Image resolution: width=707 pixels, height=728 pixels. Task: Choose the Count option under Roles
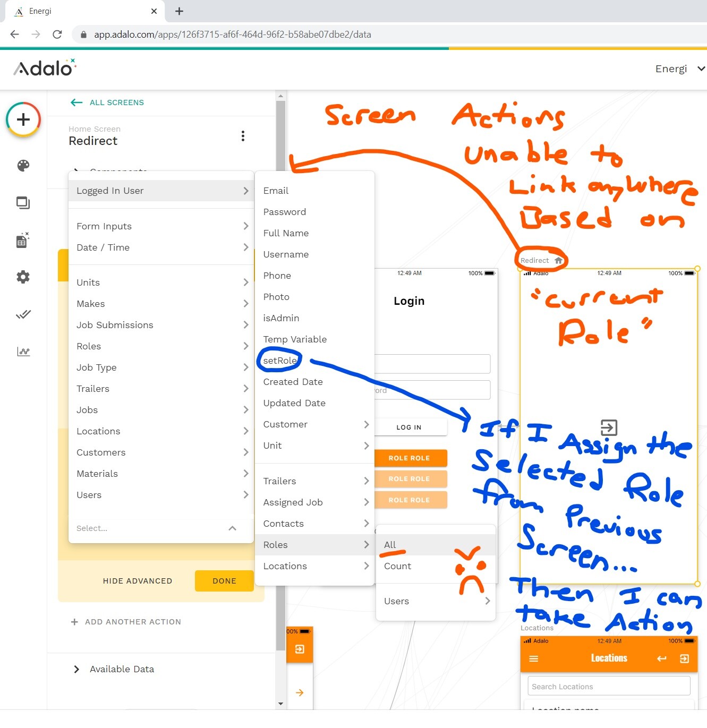click(436, 566)
